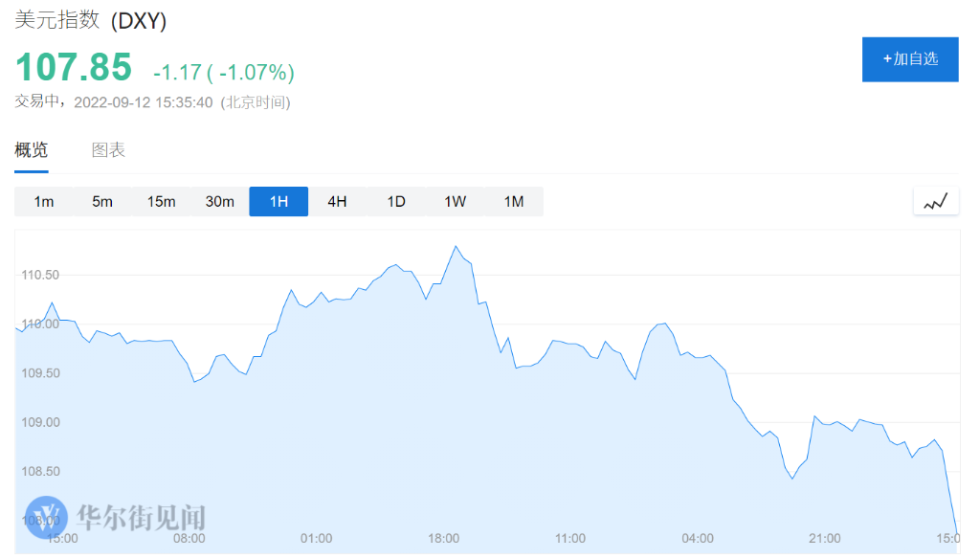Add DXY to watchlist with +加自选

coord(909,59)
